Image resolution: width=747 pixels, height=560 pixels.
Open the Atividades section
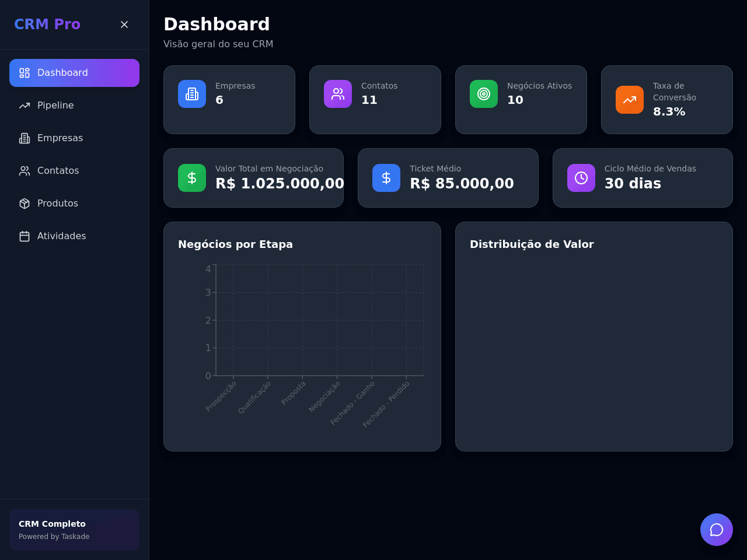pos(74,236)
